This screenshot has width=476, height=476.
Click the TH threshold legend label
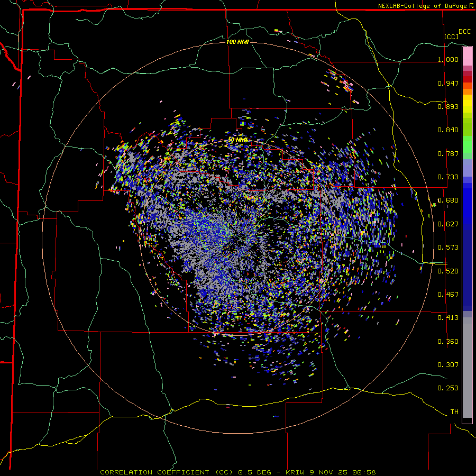(454, 412)
